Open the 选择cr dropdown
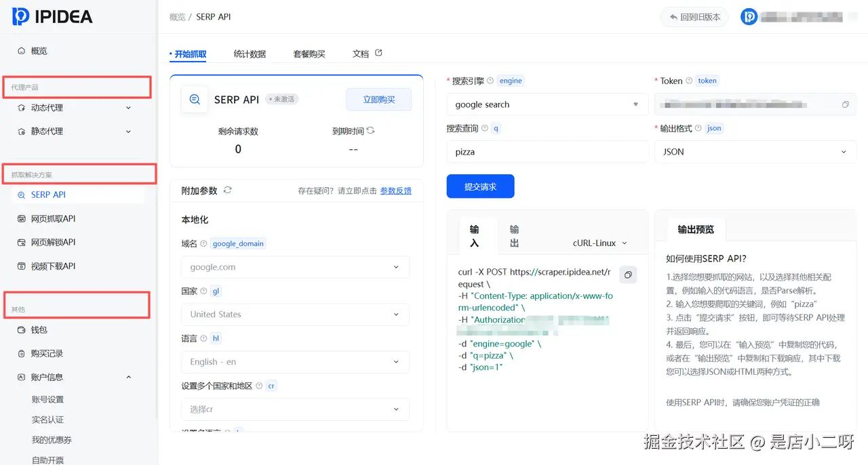Image resolution: width=868 pixels, height=465 pixels. [x=295, y=409]
